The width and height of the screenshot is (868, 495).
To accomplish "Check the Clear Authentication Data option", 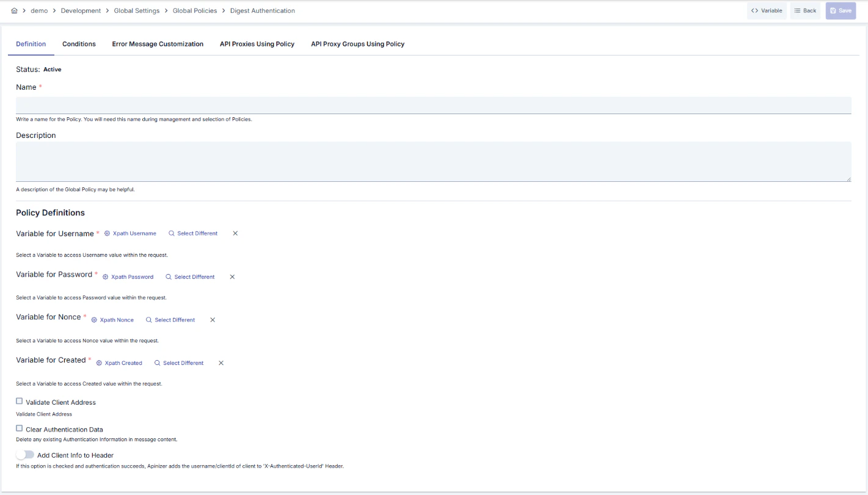I will tap(19, 428).
